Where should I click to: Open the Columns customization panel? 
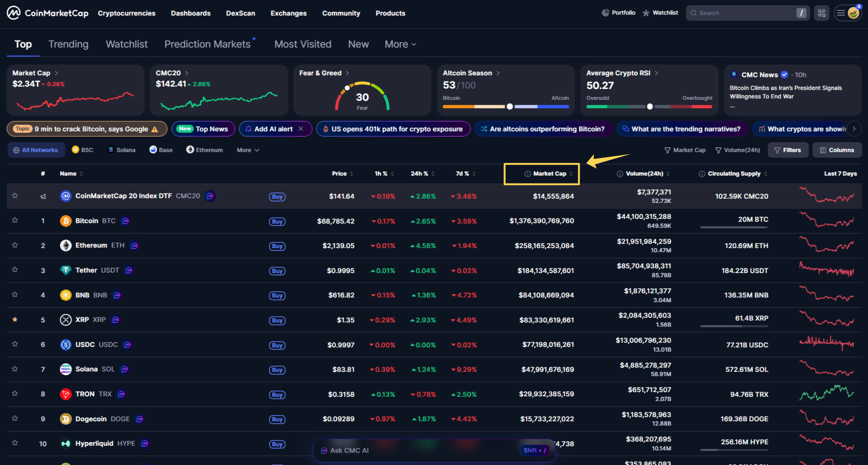pyautogui.click(x=837, y=150)
